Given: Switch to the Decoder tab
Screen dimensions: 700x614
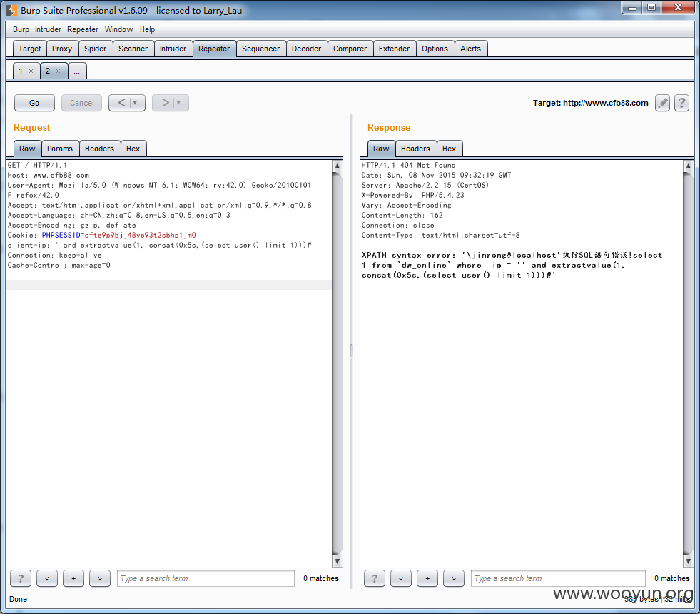Looking at the screenshot, I should [306, 49].
